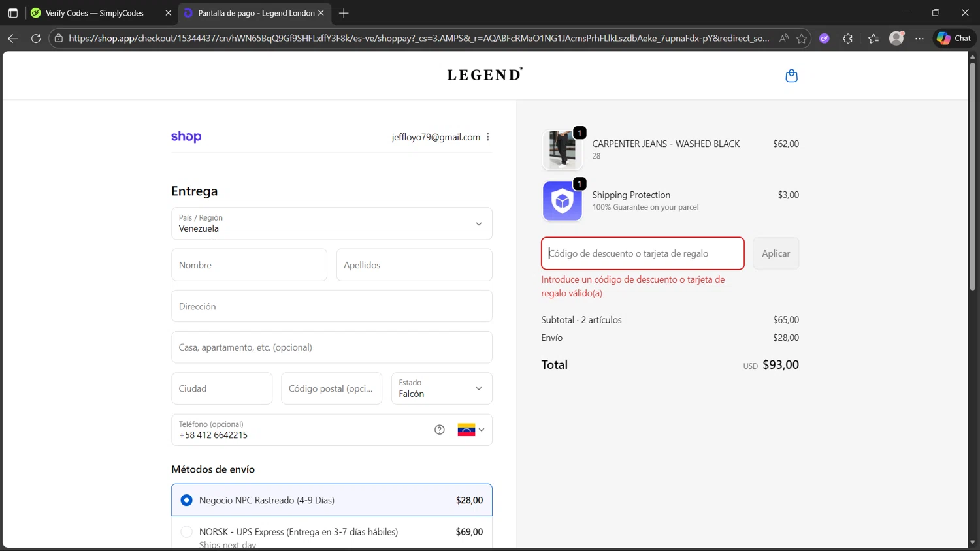980x551 pixels.
Task: Focus the discount code or gift card field
Action: (642, 253)
